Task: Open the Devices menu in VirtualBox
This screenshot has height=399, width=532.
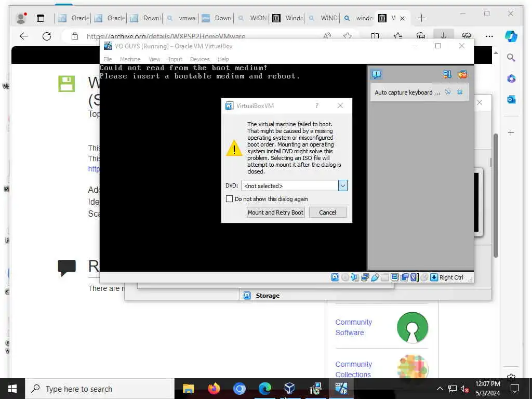Action: pos(199,59)
